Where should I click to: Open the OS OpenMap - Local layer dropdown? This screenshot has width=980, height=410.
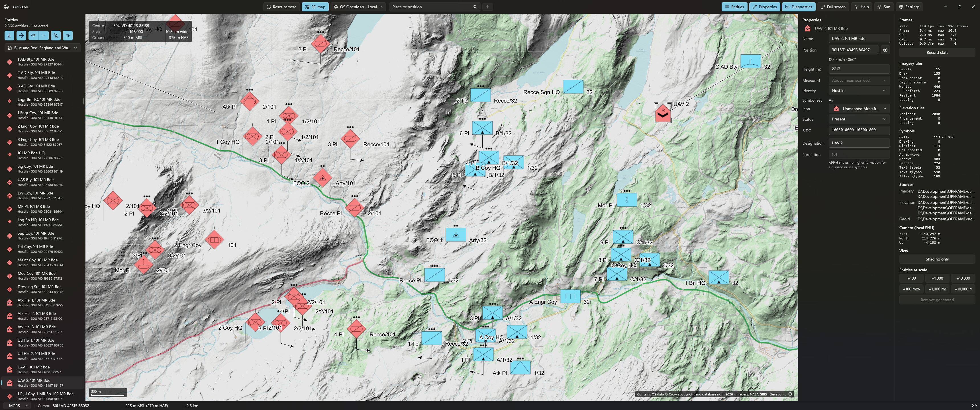(358, 7)
